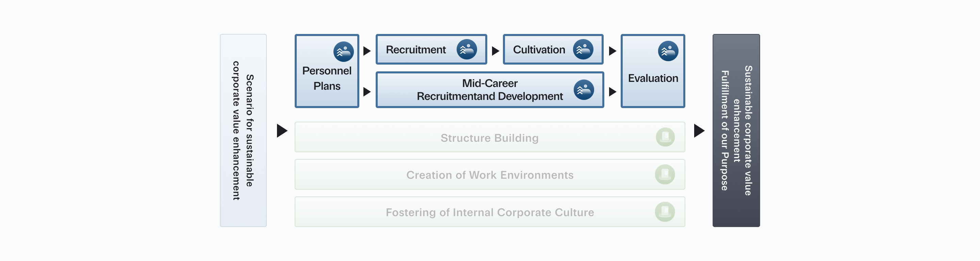Click the arrow from Personnel Plans to Mid-Career box
The width and height of the screenshot is (980, 261).
(x=367, y=91)
